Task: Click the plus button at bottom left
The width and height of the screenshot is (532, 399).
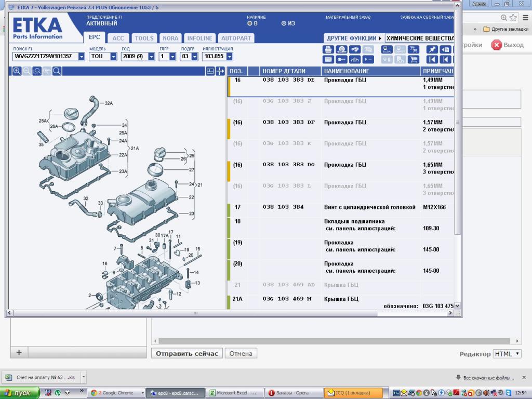Action: coord(19,353)
